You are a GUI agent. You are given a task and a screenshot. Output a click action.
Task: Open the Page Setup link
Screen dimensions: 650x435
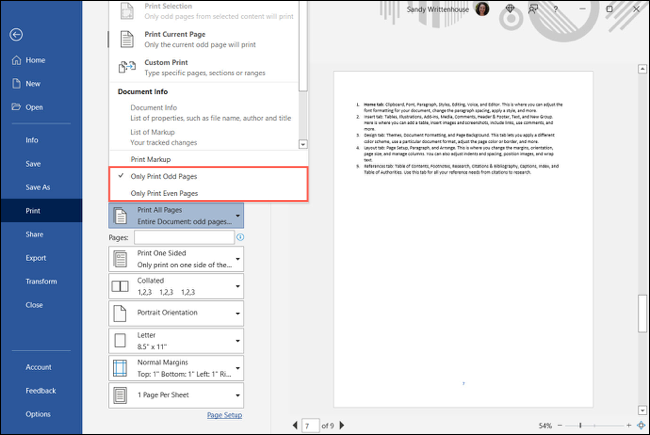(x=224, y=415)
